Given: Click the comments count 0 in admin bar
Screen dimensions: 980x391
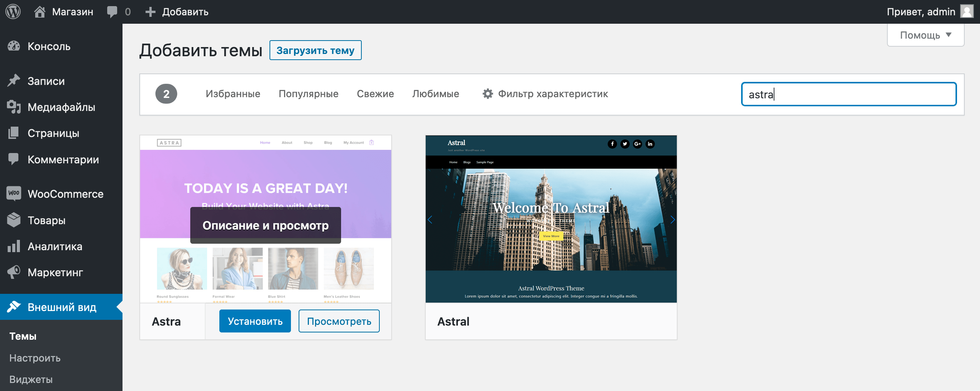Looking at the screenshot, I should [128, 12].
